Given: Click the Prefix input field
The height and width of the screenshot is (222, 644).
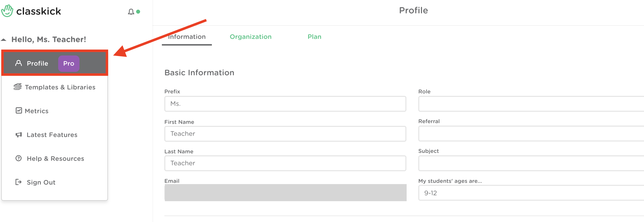Looking at the screenshot, I should point(285,104).
